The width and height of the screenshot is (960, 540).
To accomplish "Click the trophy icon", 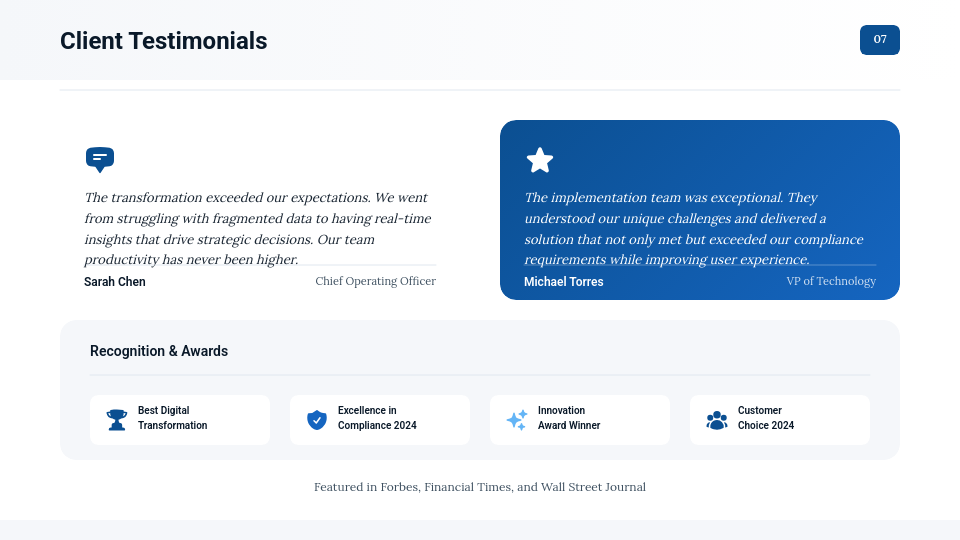I will (117, 420).
